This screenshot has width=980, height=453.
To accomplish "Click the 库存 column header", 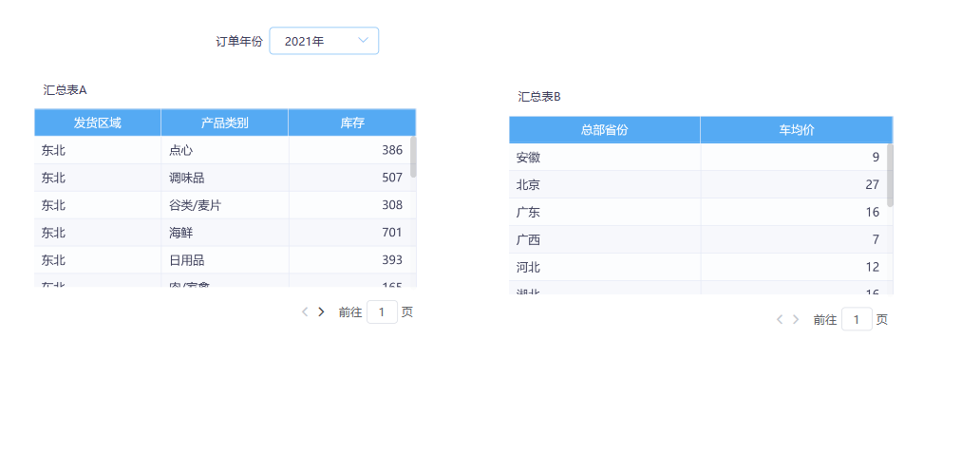I will pos(352,123).
